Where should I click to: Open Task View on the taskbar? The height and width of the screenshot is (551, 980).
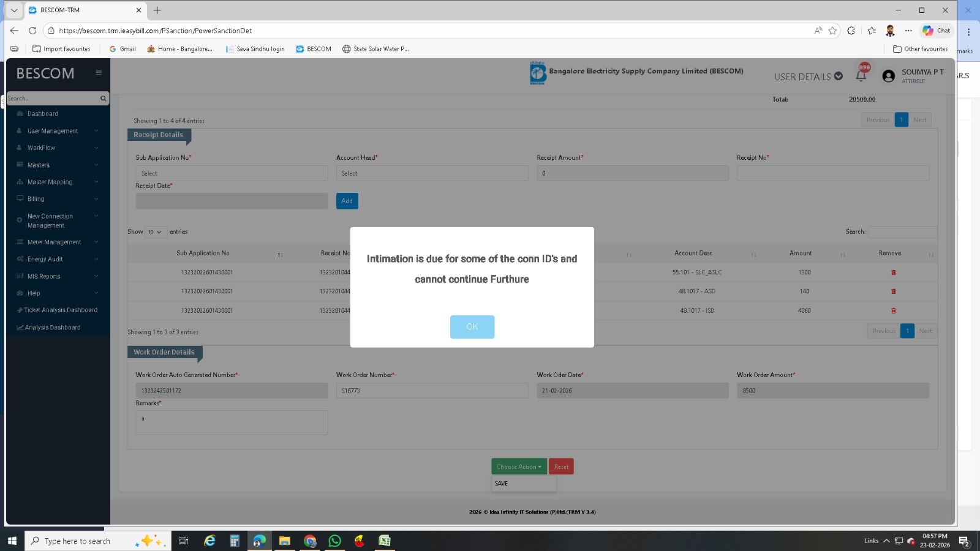[x=183, y=541]
